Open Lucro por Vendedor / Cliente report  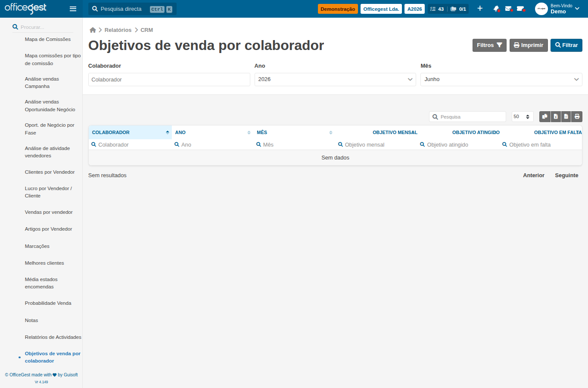tap(48, 192)
